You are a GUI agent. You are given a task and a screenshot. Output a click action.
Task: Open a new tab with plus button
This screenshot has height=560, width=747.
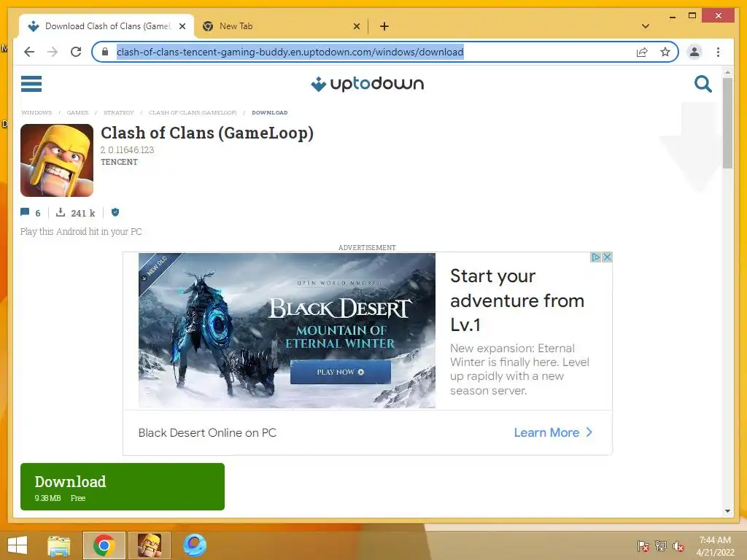pos(384,26)
